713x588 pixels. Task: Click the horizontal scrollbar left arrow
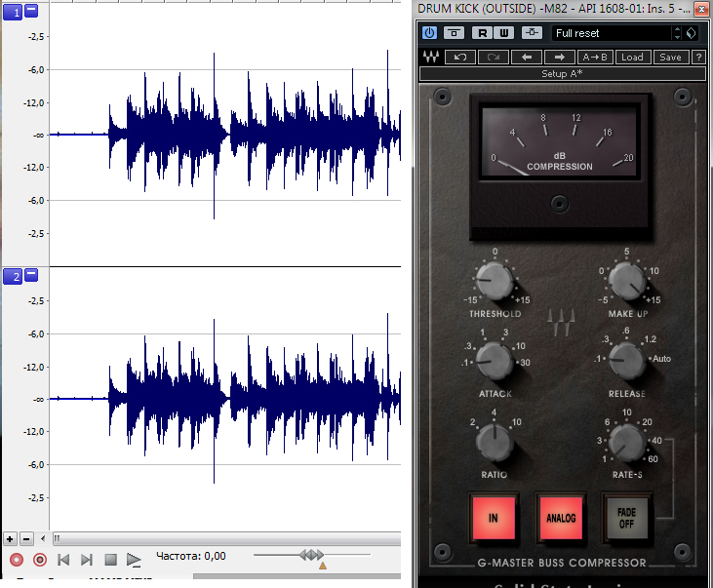coord(43,539)
